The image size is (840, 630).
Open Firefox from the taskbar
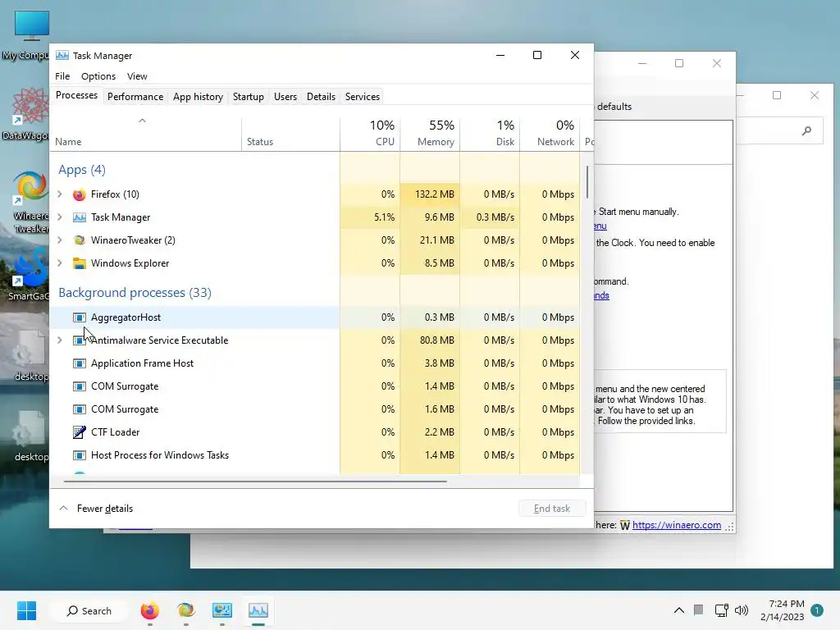[x=150, y=610]
